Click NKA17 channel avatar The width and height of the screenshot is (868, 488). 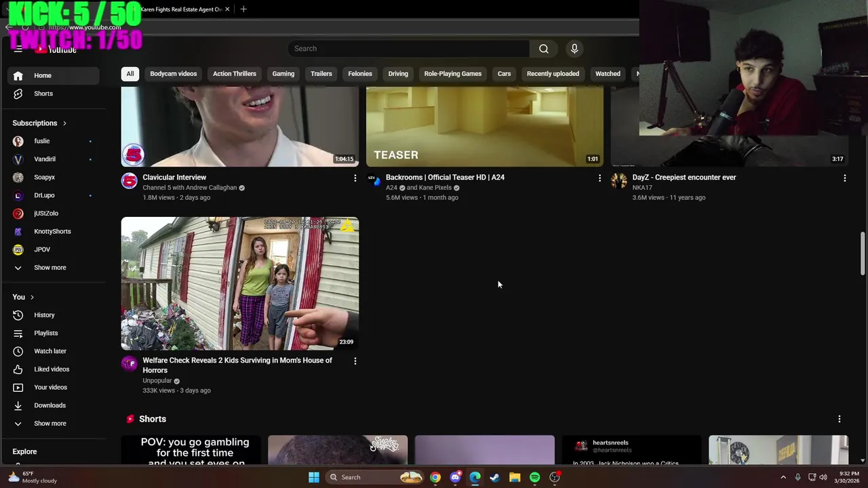tap(618, 181)
